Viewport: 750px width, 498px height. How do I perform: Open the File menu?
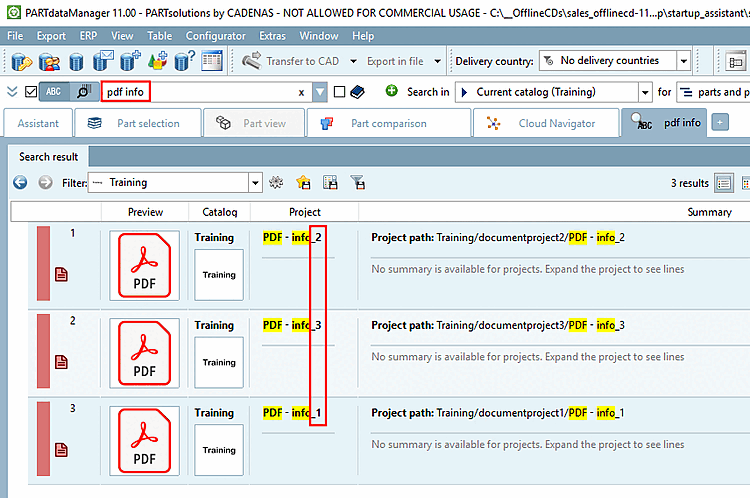tap(15, 36)
